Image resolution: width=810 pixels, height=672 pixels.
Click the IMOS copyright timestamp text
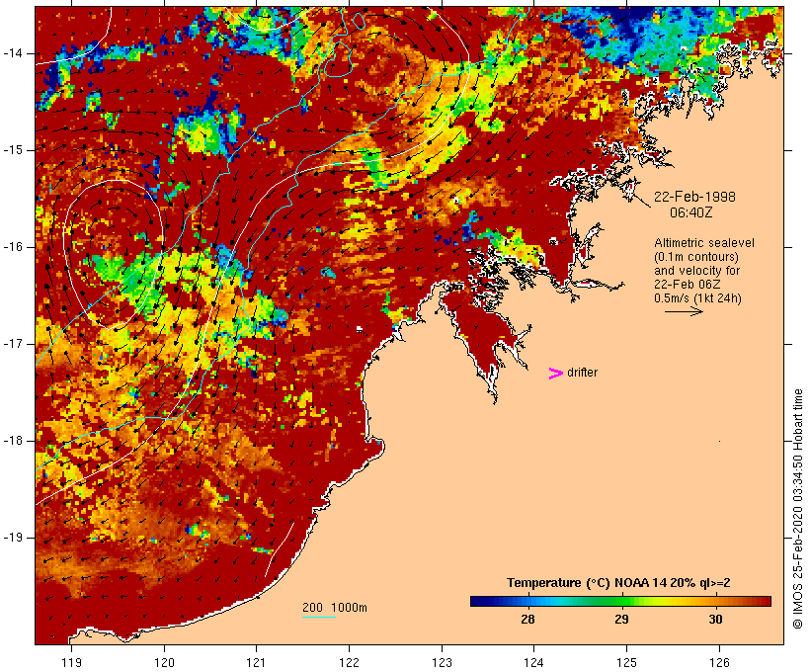coord(798,509)
